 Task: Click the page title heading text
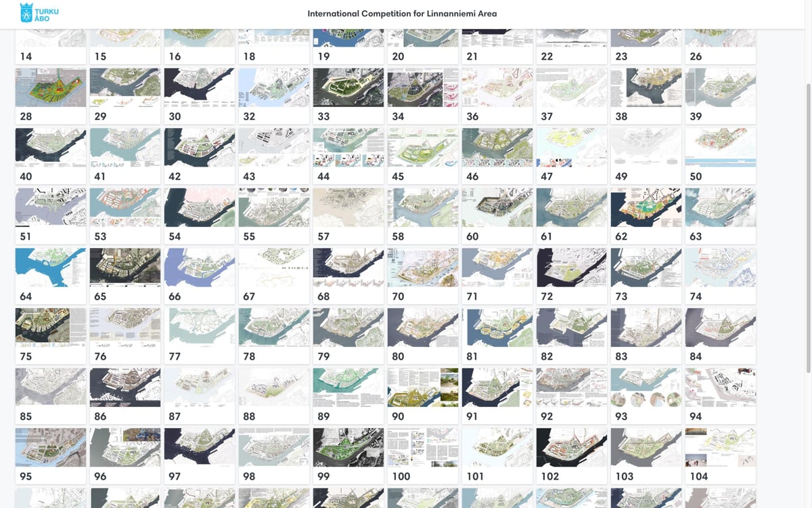click(402, 14)
